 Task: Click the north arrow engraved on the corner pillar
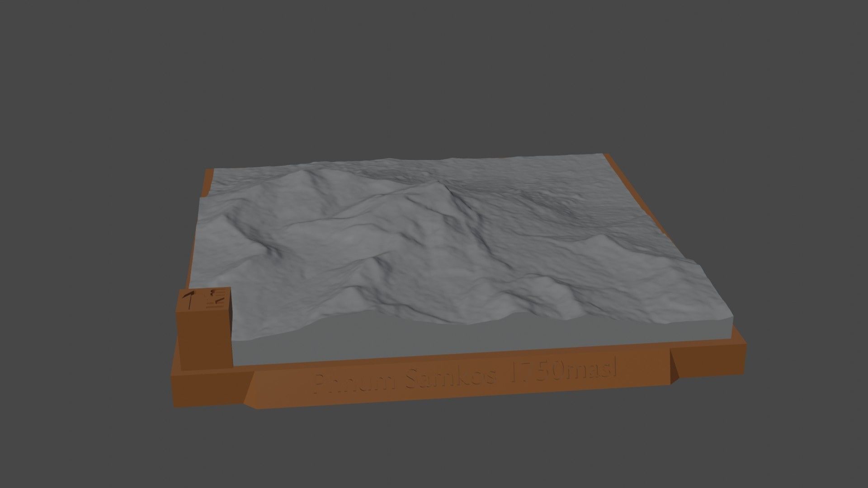pyautogui.click(x=190, y=300)
